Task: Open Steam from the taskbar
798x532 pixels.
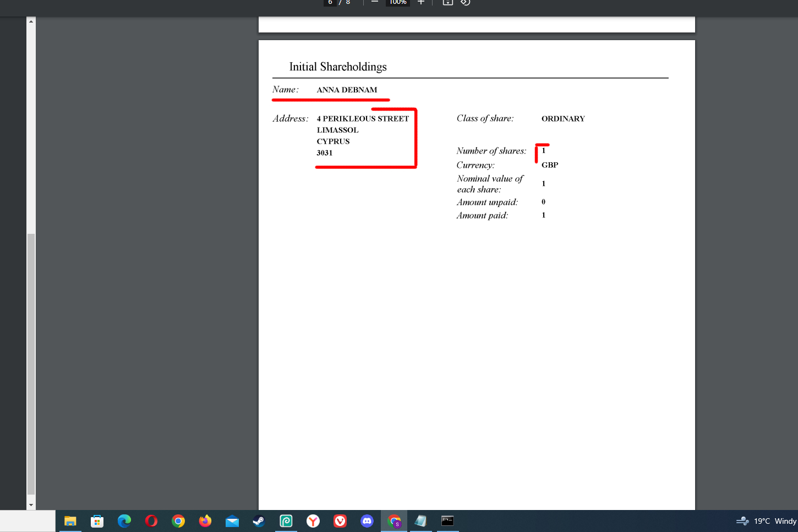Action: point(259,521)
